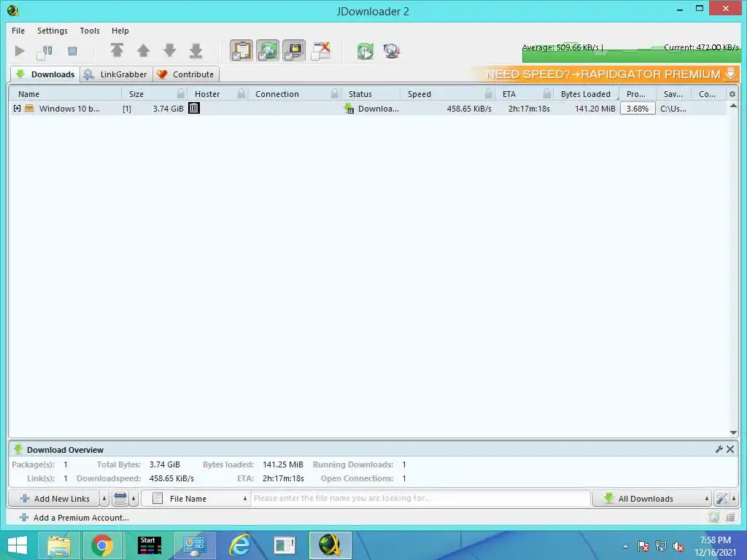Close the Download Overview panel

click(x=730, y=449)
